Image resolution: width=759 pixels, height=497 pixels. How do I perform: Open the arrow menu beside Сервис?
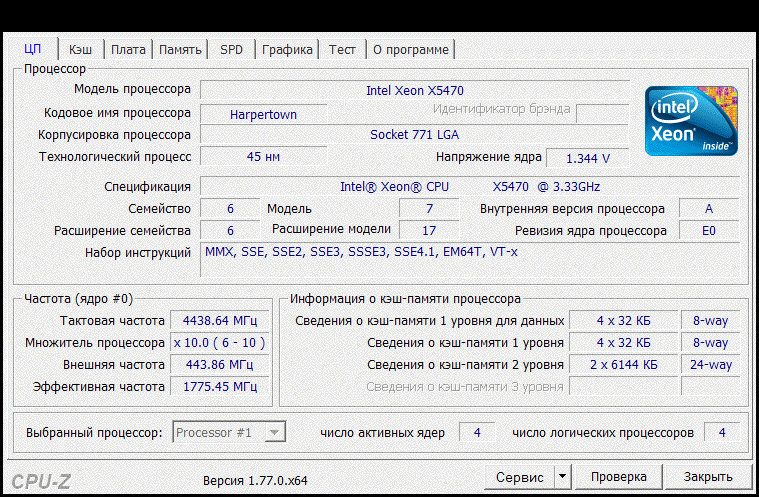coord(562,477)
